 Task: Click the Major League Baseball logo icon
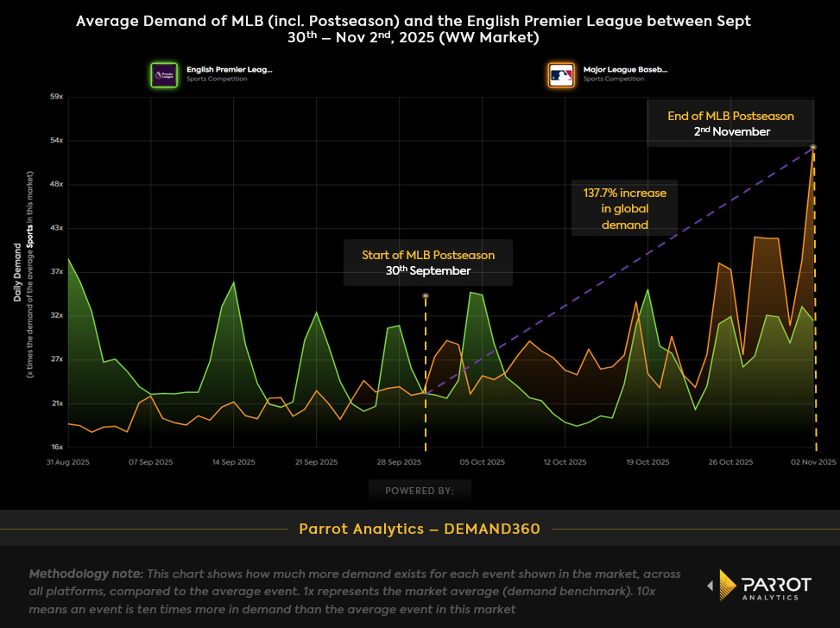pyautogui.click(x=560, y=74)
